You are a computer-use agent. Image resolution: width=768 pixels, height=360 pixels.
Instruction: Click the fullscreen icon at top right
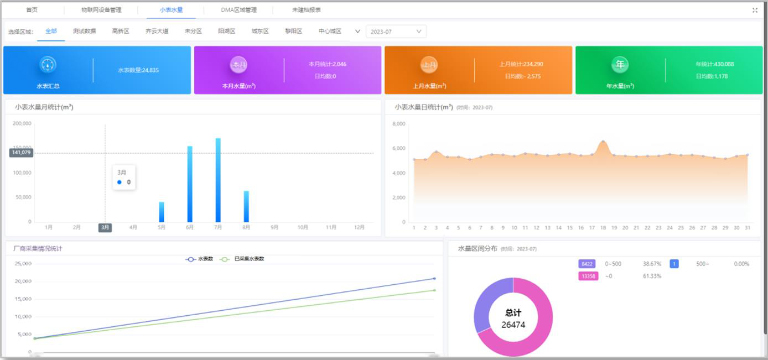tap(755, 10)
